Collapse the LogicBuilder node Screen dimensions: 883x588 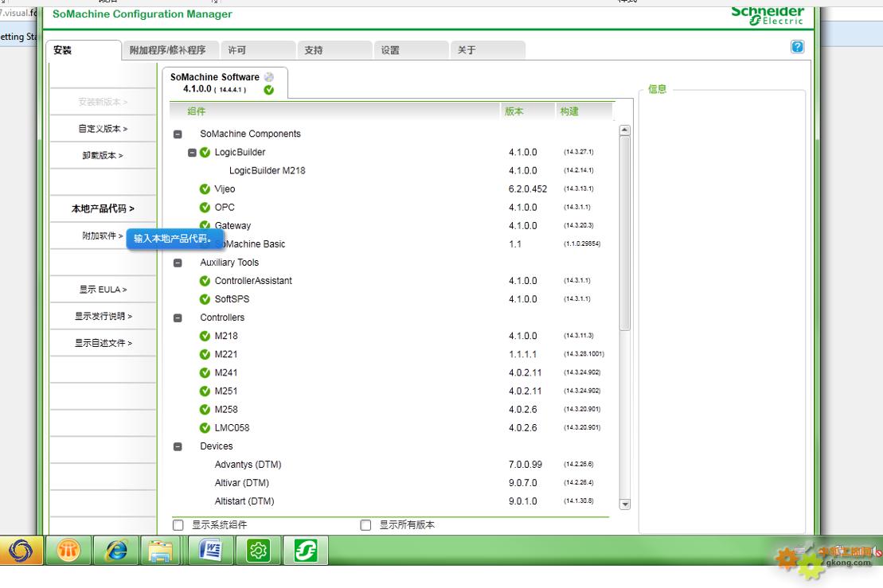point(192,153)
